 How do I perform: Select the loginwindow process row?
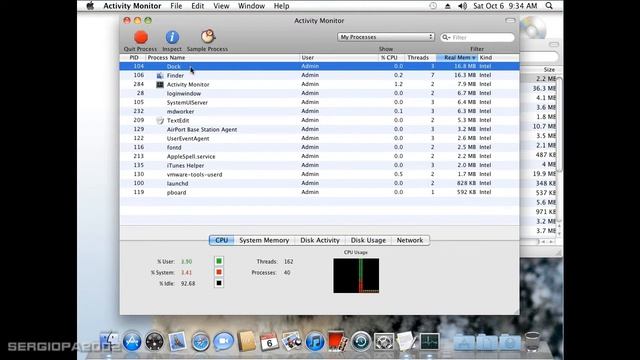point(319,93)
